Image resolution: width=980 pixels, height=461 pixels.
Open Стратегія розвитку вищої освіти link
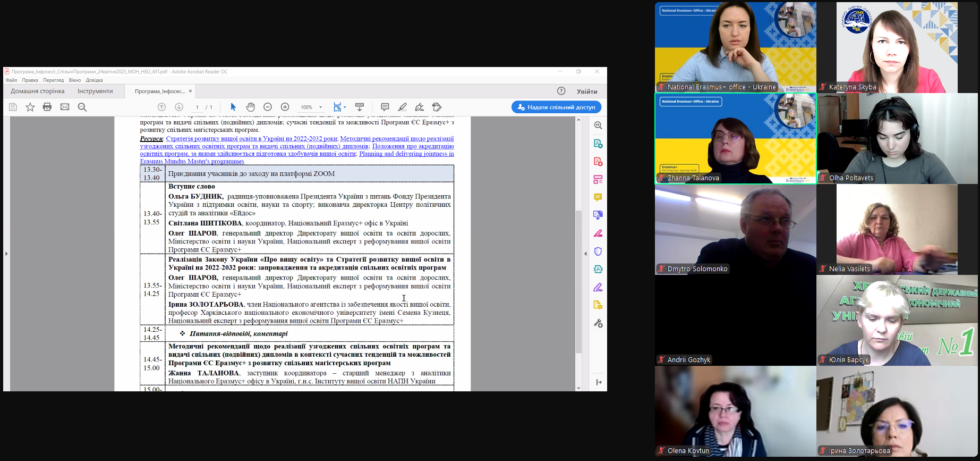tap(252, 139)
